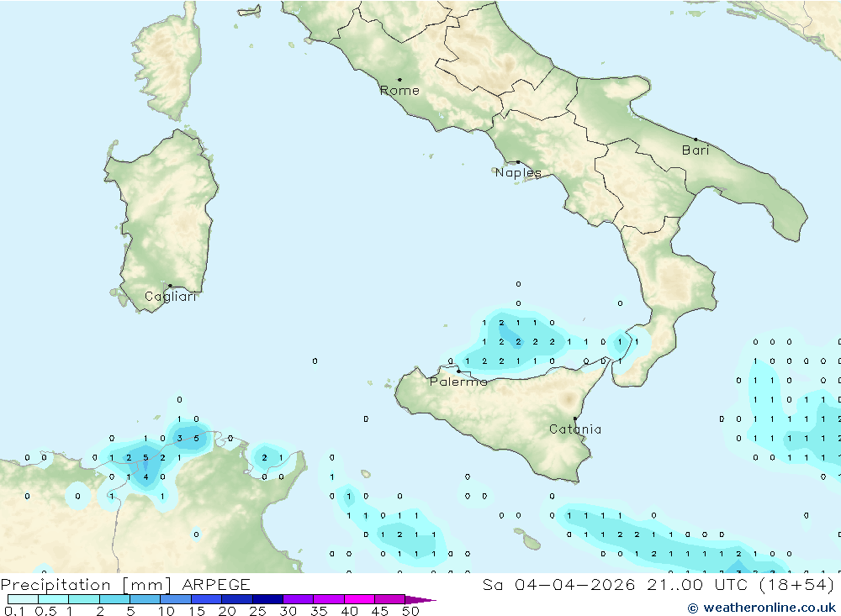Click the 21..00 UTC time text

697,585
